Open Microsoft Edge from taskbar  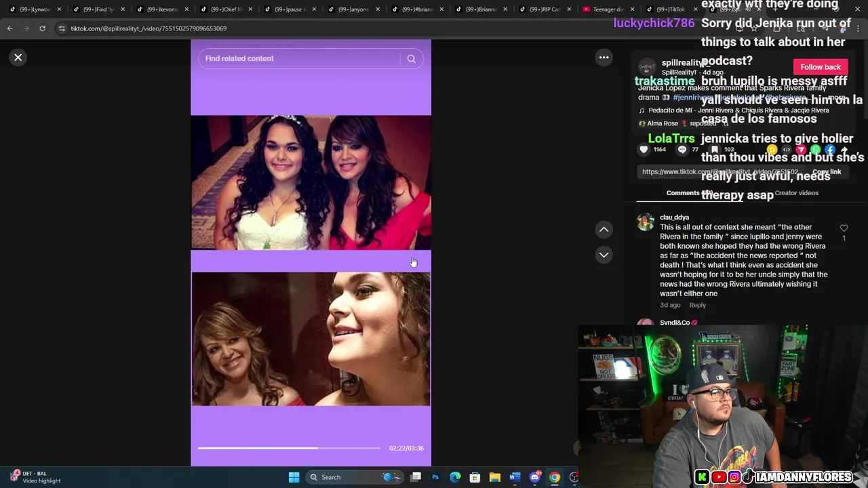[455, 477]
